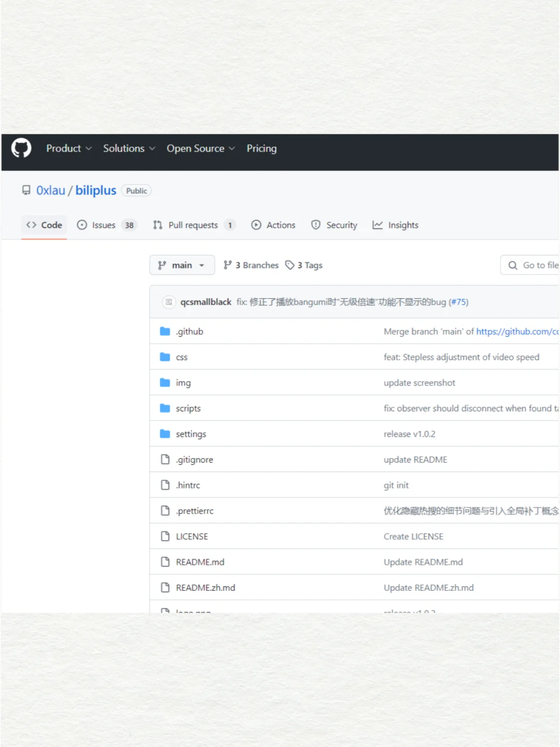560x747 pixels.
Task: Expand the Solutions menu
Action: (x=129, y=148)
